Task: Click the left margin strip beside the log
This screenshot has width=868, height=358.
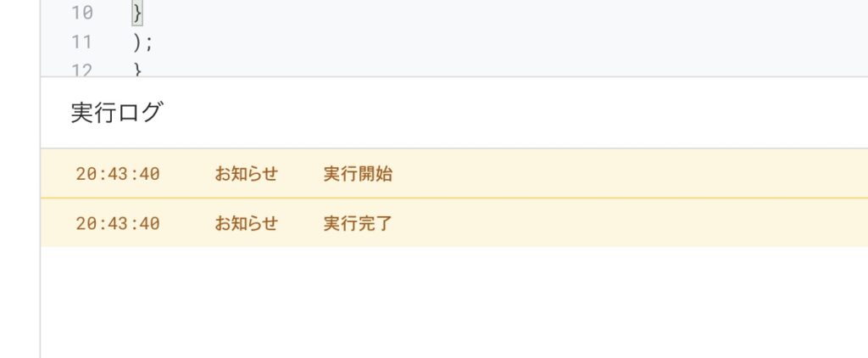Action: click(19, 212)
